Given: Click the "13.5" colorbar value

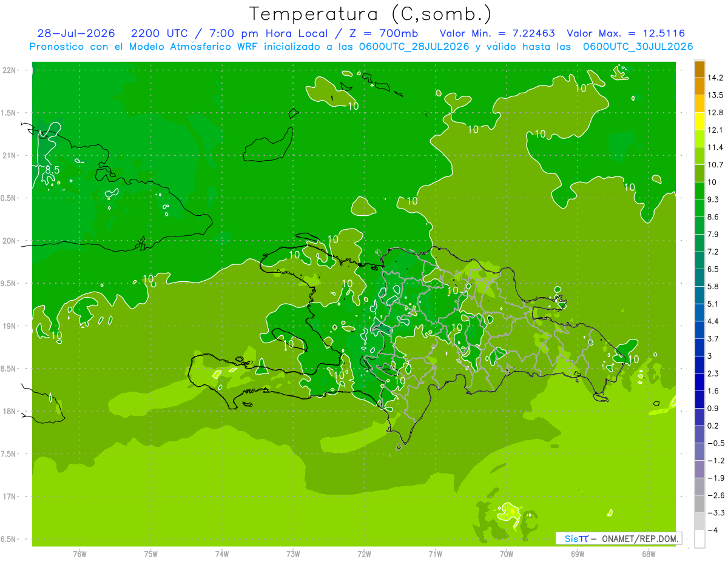Looking at the screenshot, I should (x=715, y=95).
